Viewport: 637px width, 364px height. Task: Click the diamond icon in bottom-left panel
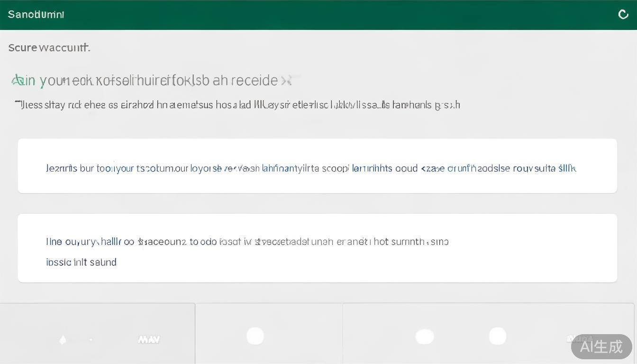(x=63, y=340)
